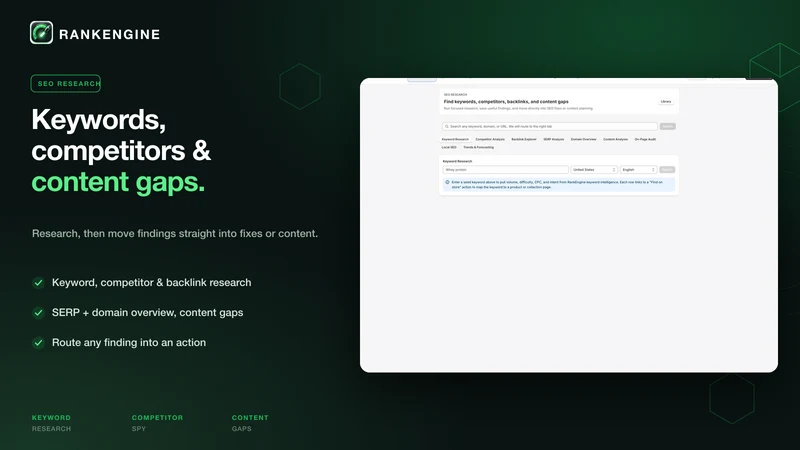Select the Content Analysis tab
Image resolution: width=800 pixels, height=450 pixels.
pyautogui.click(x=615, y=139)
